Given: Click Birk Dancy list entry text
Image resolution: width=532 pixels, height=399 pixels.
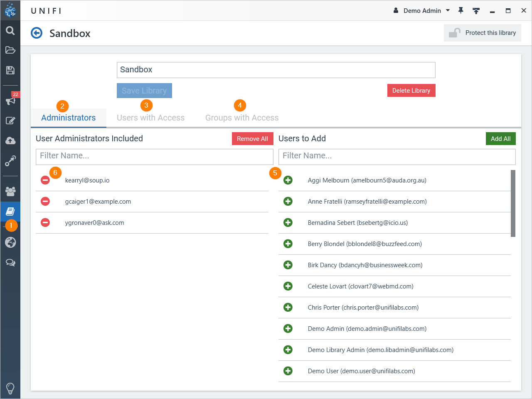Looking at the screenshot, I should pyautogui.click(x=365, y=265).
